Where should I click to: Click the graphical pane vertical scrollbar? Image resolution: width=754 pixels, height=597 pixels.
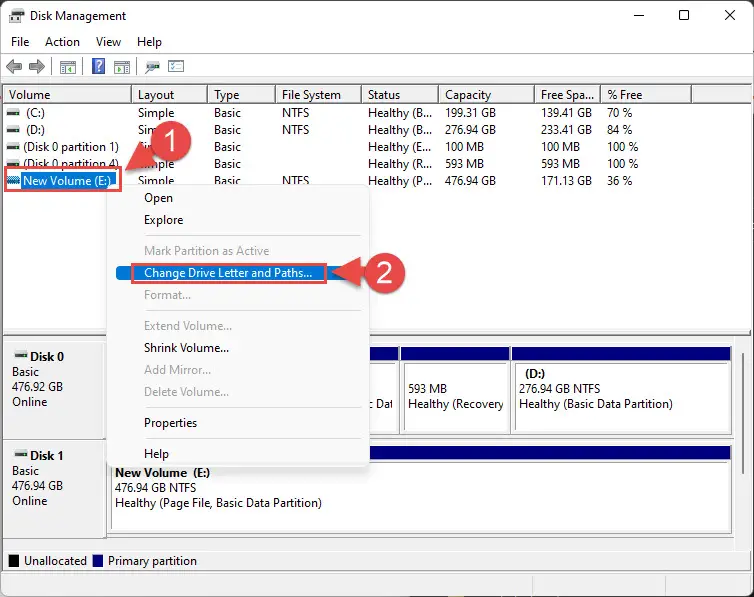pyautogui.click(x=743, y=412)
